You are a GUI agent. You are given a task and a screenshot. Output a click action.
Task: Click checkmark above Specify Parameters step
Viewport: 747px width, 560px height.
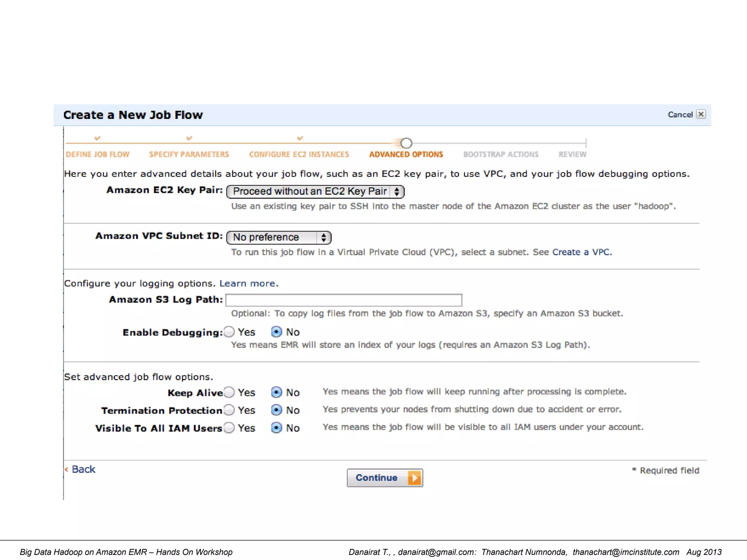[189, 138]
